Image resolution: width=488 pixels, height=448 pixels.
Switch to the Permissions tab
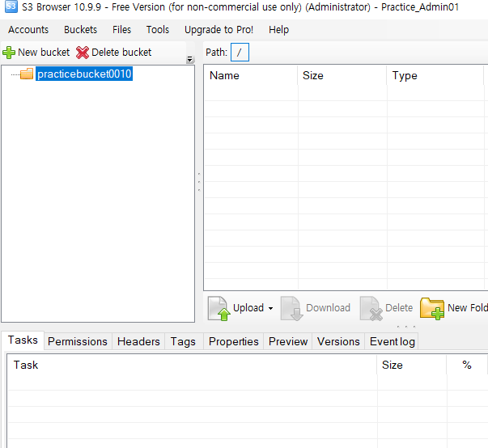click(78, 342)
